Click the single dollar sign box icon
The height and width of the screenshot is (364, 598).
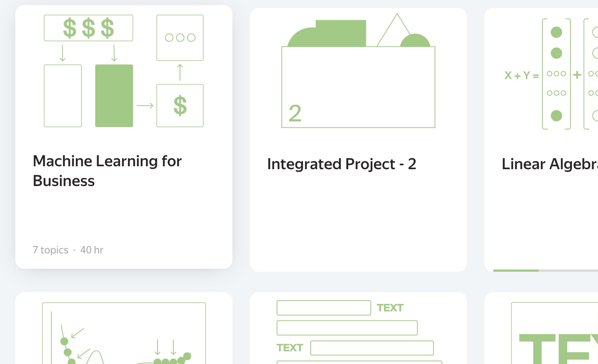click(180, 105)
